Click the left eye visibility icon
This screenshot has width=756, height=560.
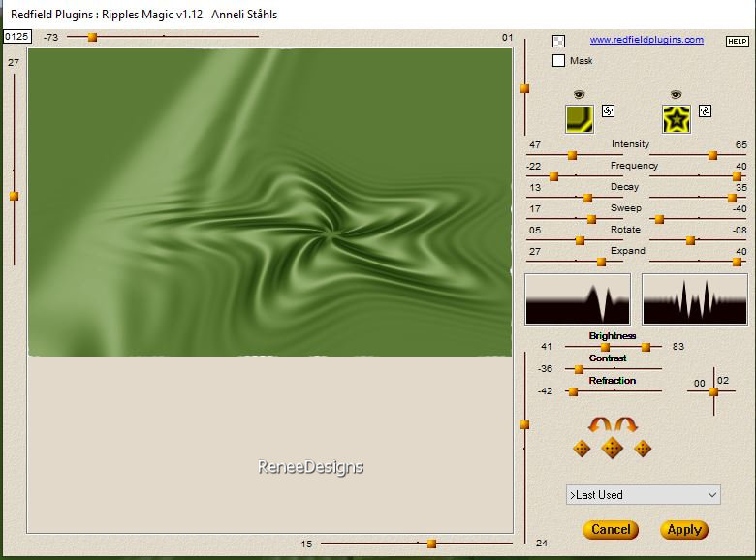pyautogui.click(x=579, y=94)
